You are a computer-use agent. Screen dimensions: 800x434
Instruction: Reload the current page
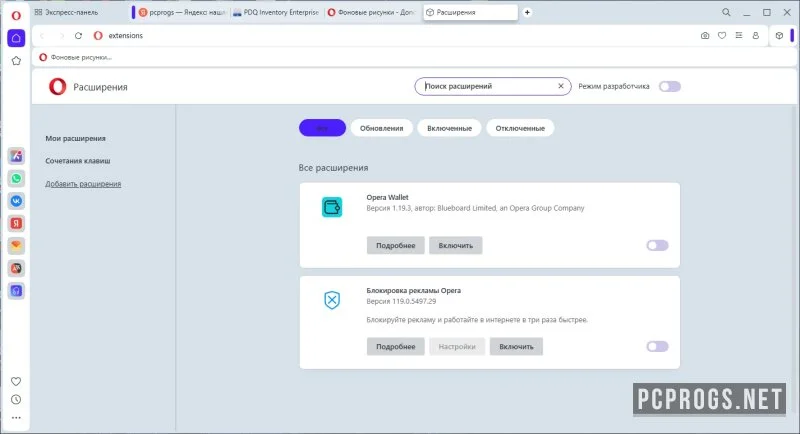coord(79,36)
